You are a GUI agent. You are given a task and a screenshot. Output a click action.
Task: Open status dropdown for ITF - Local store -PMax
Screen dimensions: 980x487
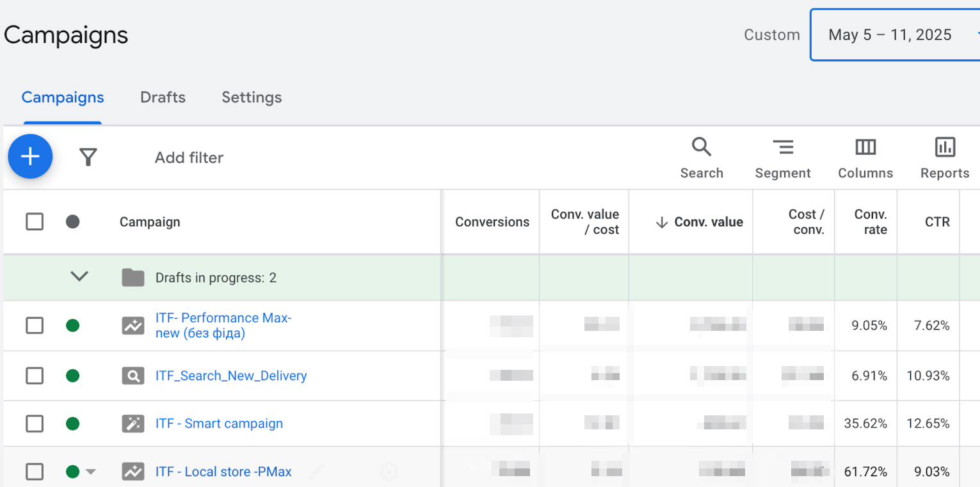(91, 472)
